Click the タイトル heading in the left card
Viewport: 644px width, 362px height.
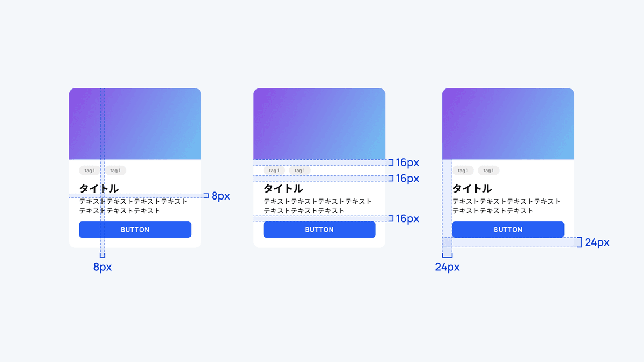click(99, 188)
